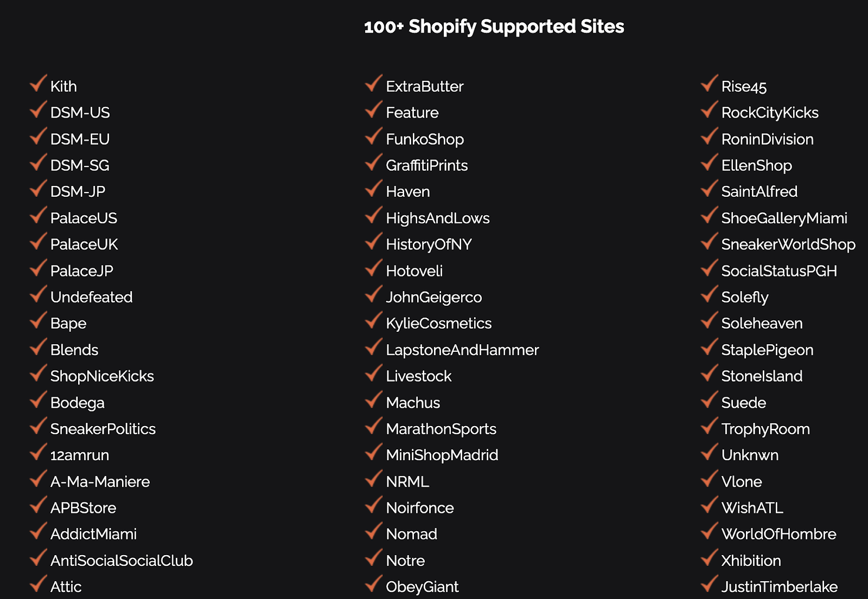Click the checkmark next to TrophyRoom

pyautogui.click(x=710, y=426)
